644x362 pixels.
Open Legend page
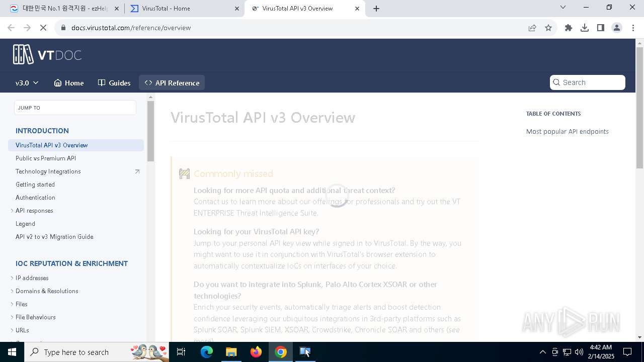pos(25,224)
